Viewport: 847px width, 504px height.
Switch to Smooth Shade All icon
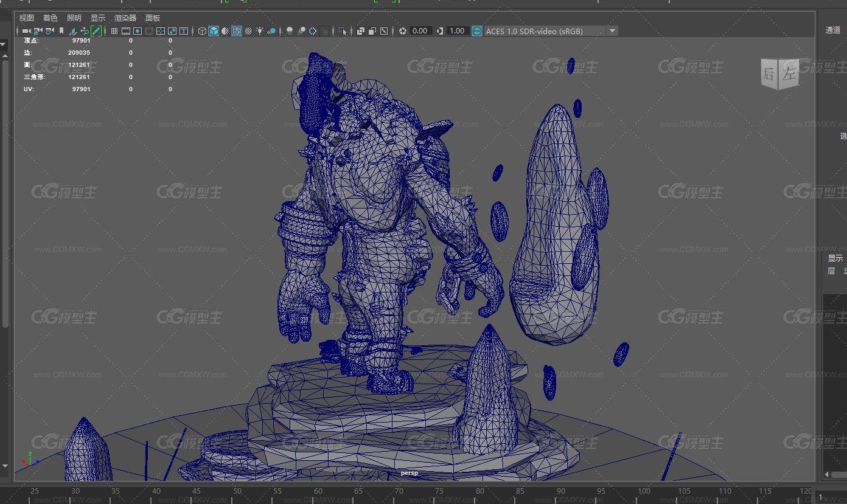point(214,31)
